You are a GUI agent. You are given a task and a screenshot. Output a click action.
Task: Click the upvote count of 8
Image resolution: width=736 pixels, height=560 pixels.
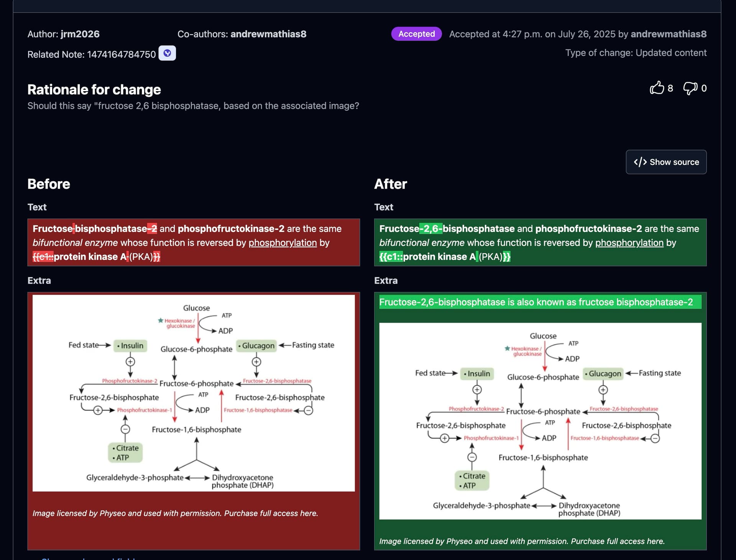click(670, 89)
